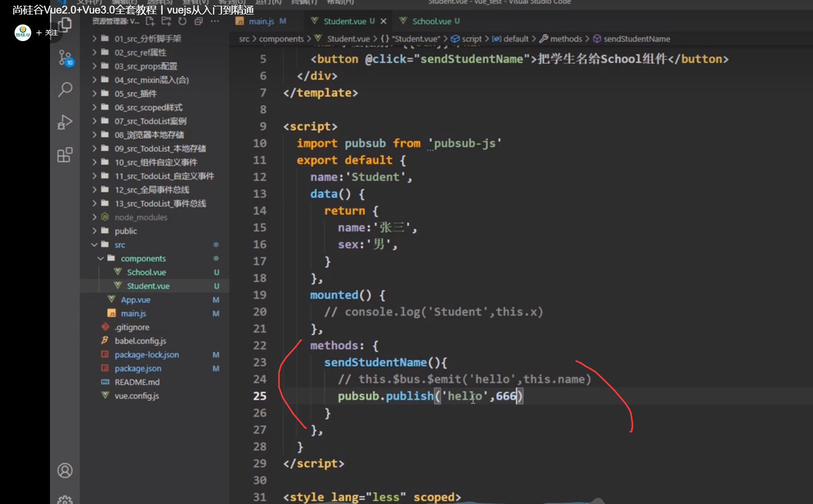Expand the 01_src_分析脚手架 folder chevron
Screen dimensions: 813x504
tap(94, 38)
